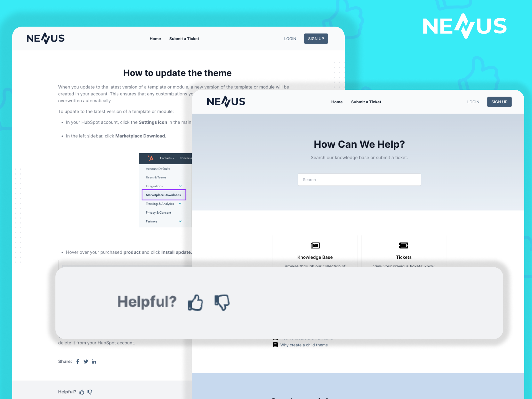Click Why create a child theme link
The height and width of the screenshot is (399, 532).
304,345
